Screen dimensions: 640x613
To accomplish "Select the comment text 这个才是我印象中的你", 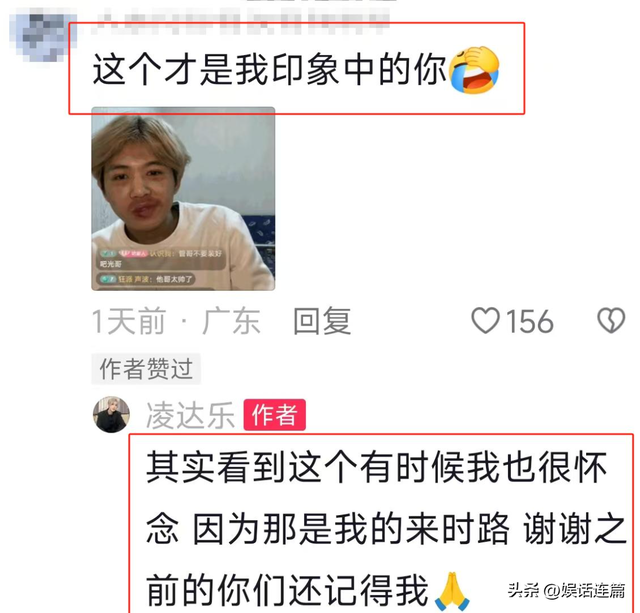I will 269,70.
